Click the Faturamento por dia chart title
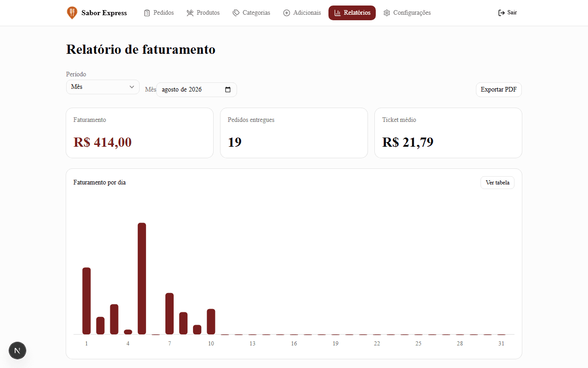The width and height of the screenshot is (588, 368). pyautogui.click(x=100, y=183)
